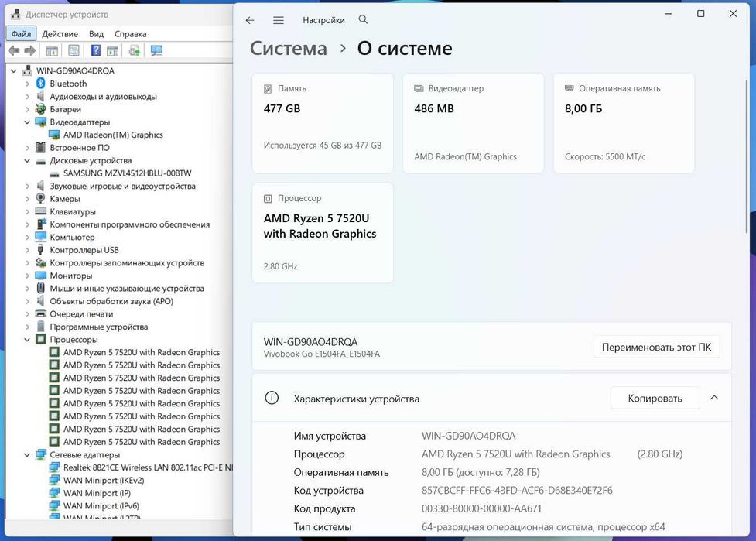
Task: Click the Контроллеры USB plug icon
Action: coord(41,250)
